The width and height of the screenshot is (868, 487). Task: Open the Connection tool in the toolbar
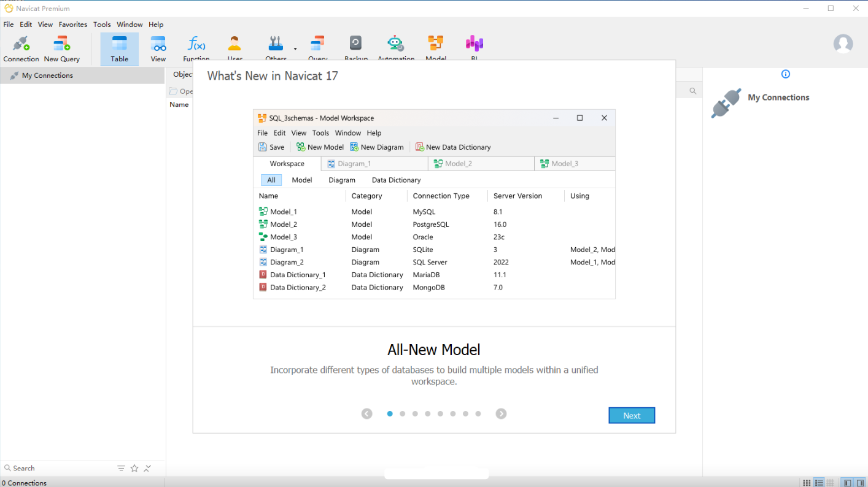21,49
